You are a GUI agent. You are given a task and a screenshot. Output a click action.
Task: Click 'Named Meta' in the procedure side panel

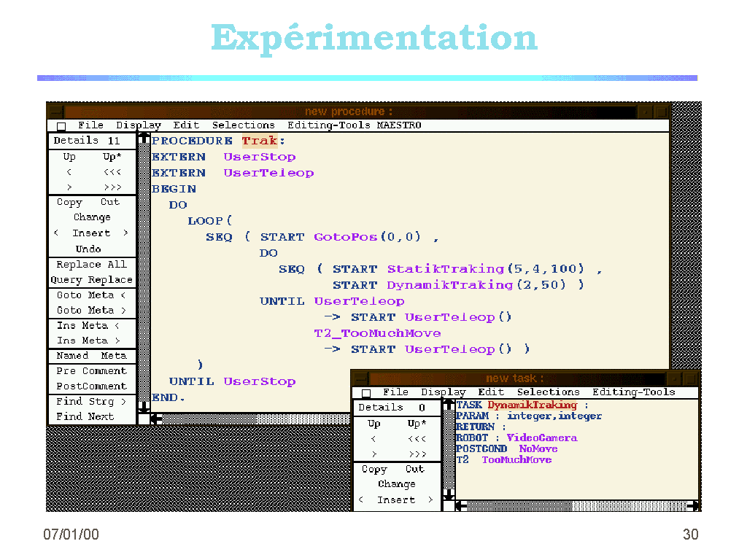[x=92, y=356]
